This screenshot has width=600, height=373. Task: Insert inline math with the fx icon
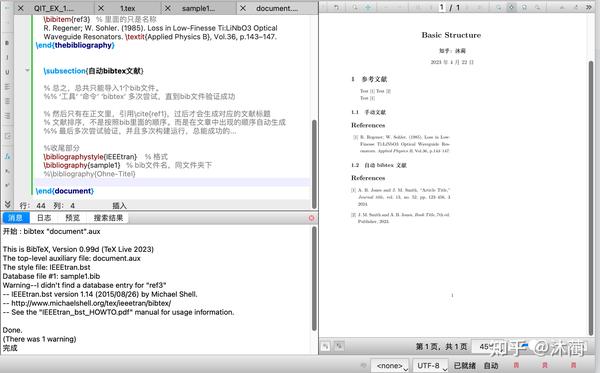[x=7, y=156]
